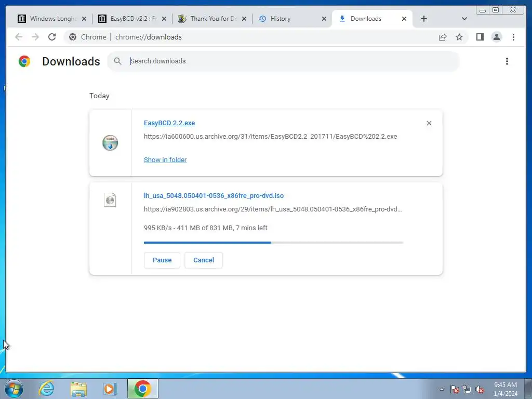Open the Chrome profile avatar menu
532x399 pixels.
(496, 37)
